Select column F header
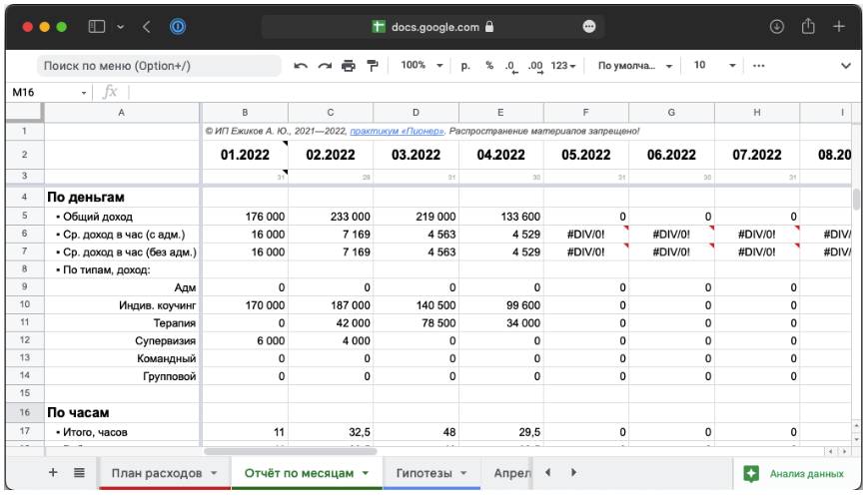This screenshot has width=868, height=497. point(585,112)
